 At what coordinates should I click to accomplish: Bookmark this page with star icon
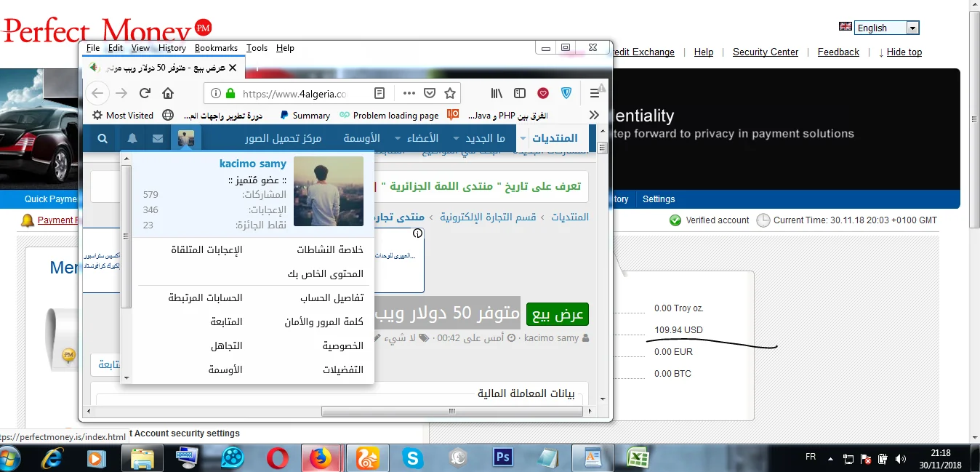pos(450,93)
